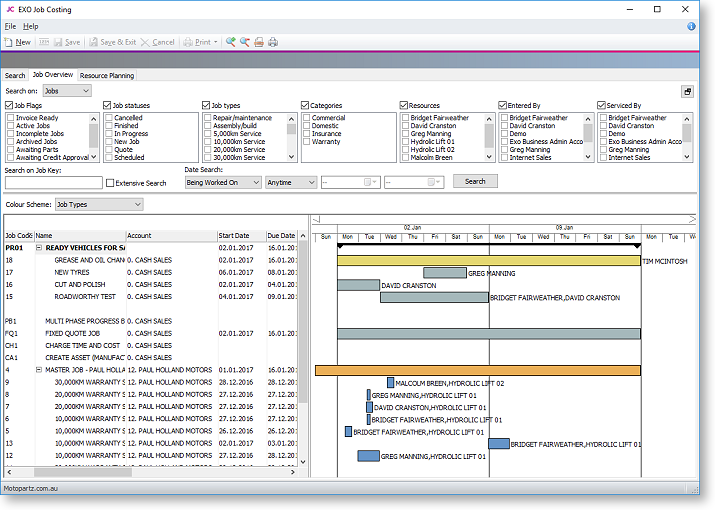715x510 pixels.
Task: Open the Colour Scheme dropdown
Action: click(x=98, y=204)
